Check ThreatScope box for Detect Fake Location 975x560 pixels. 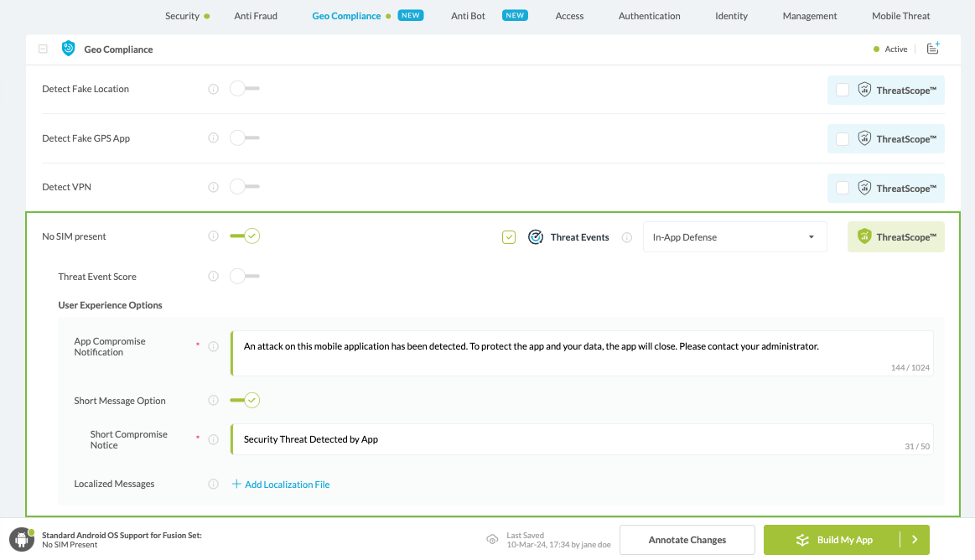tap(843, 91)
